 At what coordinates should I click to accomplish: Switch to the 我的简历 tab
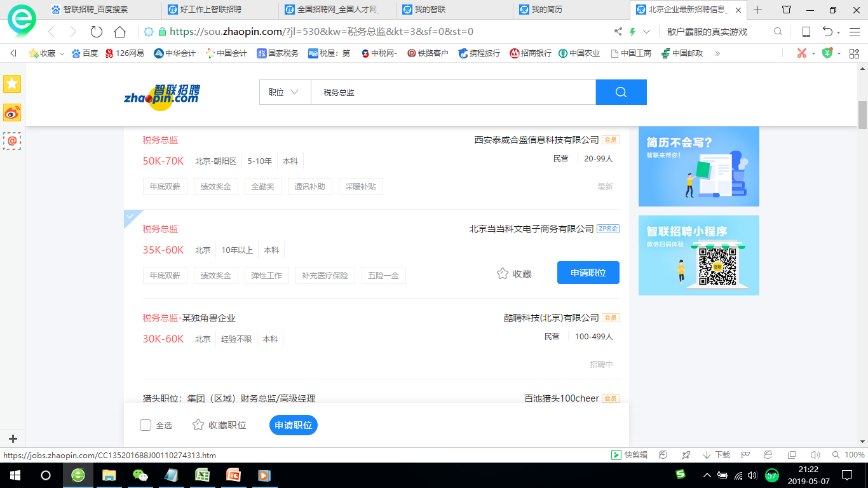coord(546,10)
